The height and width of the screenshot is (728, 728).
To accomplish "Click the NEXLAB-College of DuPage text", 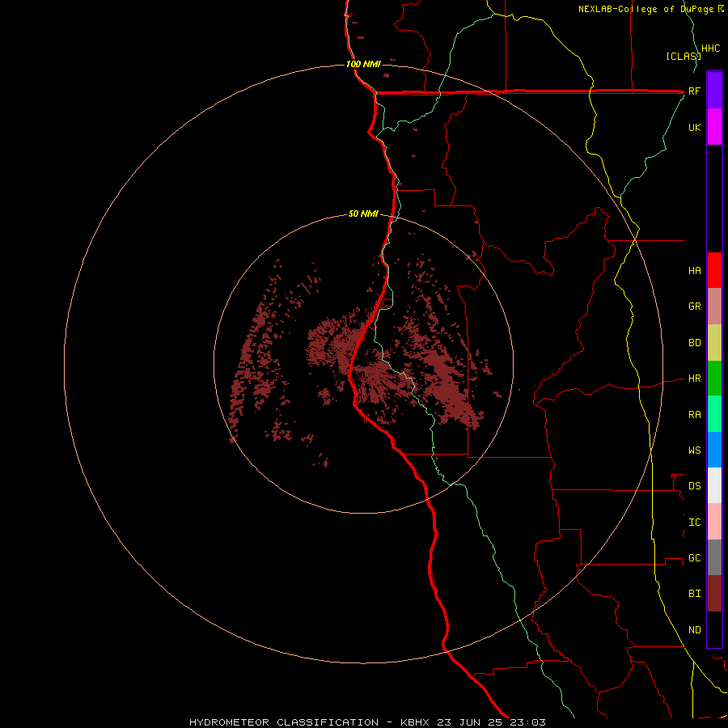I will [647, 9].
